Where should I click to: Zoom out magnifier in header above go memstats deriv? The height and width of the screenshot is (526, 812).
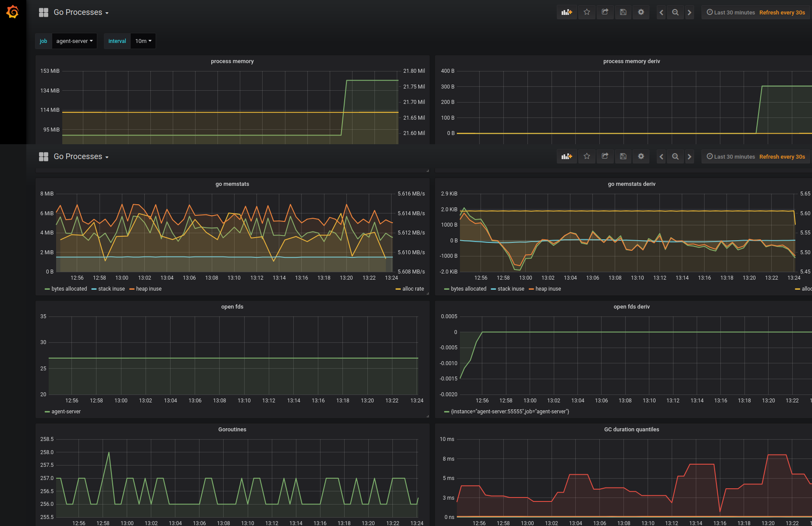(x=675, y=156)
